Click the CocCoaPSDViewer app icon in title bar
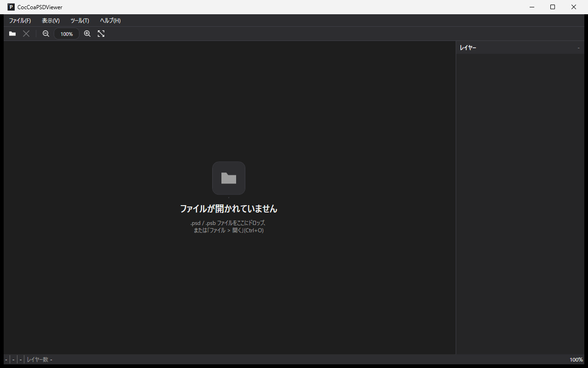588x368 pixels. 11,7
